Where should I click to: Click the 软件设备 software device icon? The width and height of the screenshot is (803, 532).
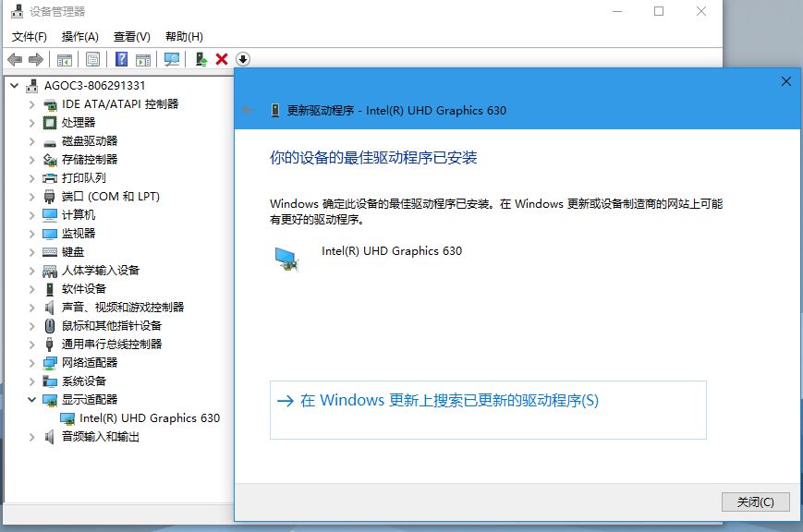coord(50,289)
